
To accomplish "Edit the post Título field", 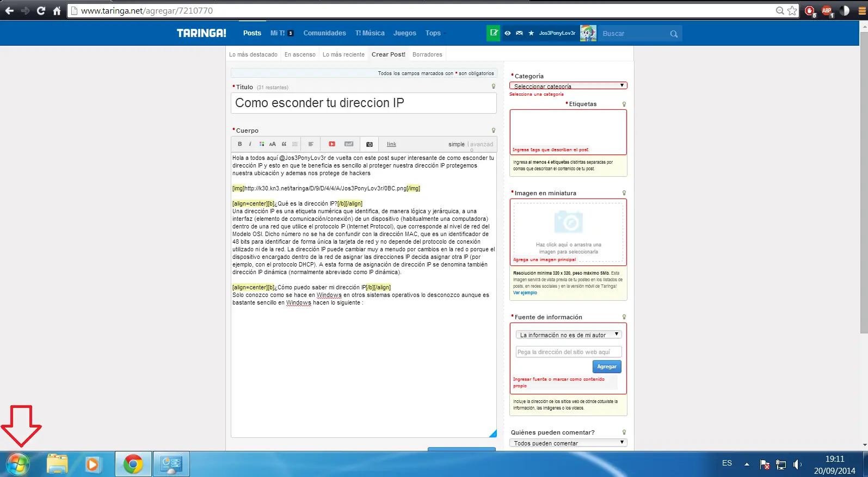I will [364, 103].
